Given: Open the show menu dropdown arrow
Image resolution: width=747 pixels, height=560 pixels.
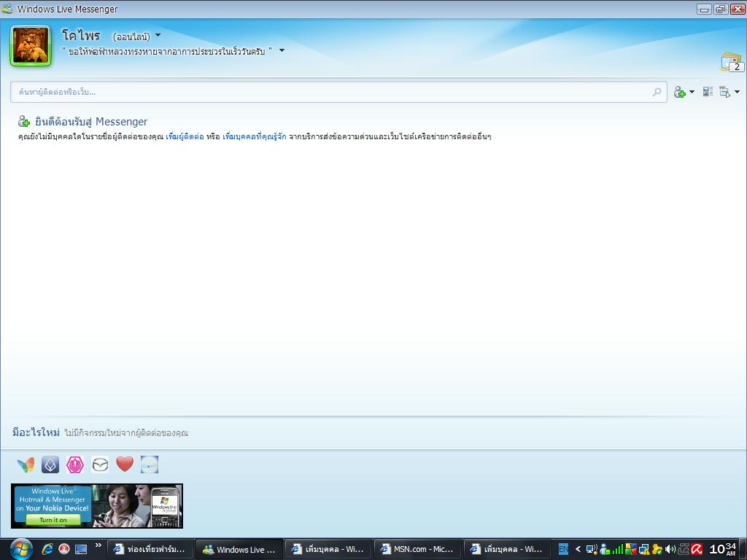Looking at the screenshot, I should [x=737, y=93].
